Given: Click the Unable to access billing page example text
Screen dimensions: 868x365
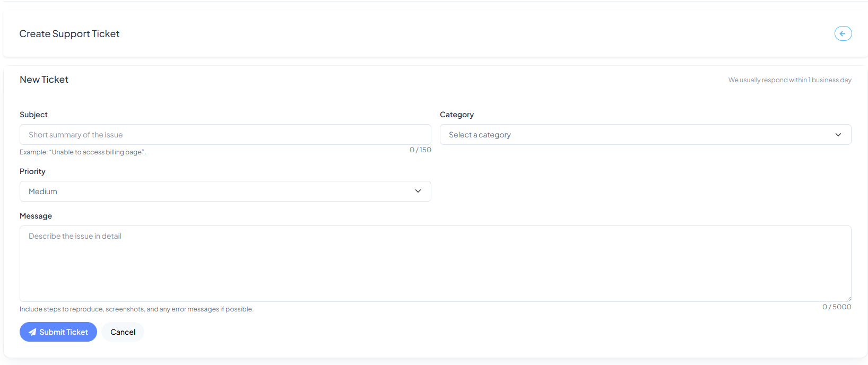Looking at the screenshot, I should tap(82, 152).
